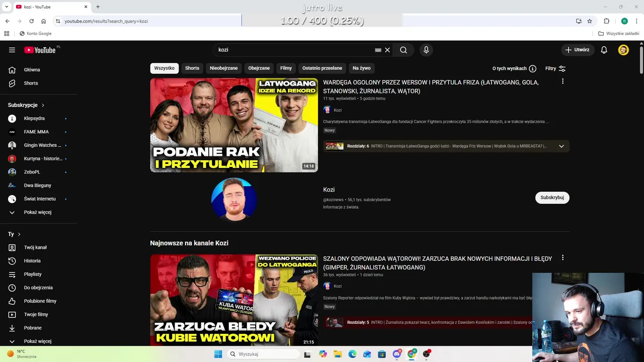The height and width of the screenshot is (362, 644).
Task: Open Shorts from the left sidebar
Action: (x=39, y=83)
